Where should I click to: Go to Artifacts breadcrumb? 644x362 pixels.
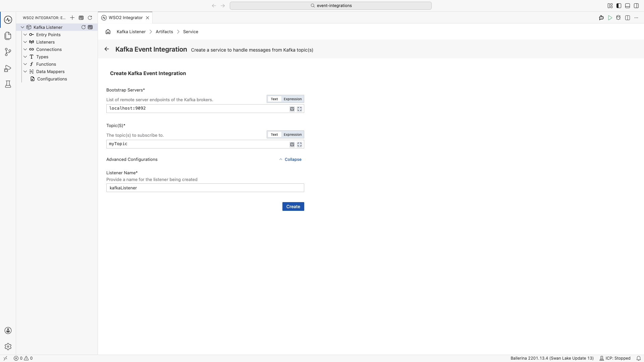(x=164, y=32)
